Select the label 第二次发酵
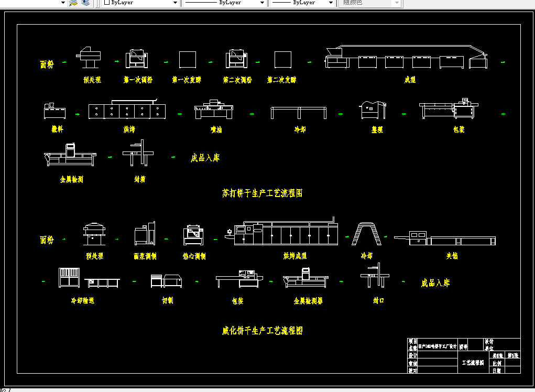The height and width of the screenshot is (392, 535). 281,80
